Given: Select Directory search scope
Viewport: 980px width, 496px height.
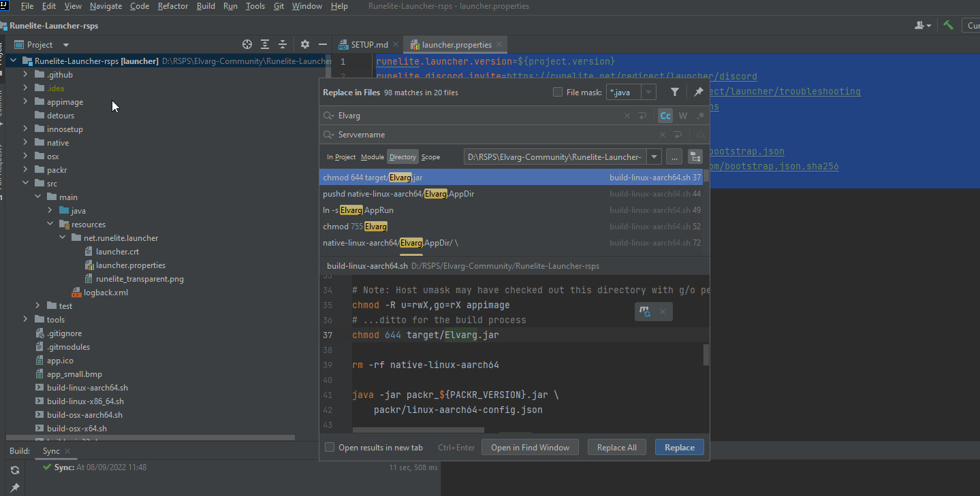Looking at the screenshot, I should (402, 157).
